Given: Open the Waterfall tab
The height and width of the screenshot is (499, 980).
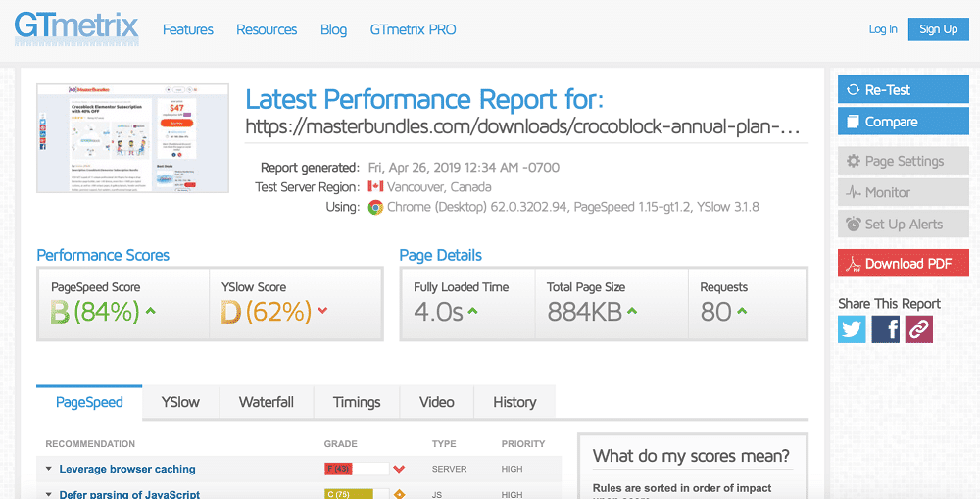Looking at the screenshot, I should click(267, 402).
